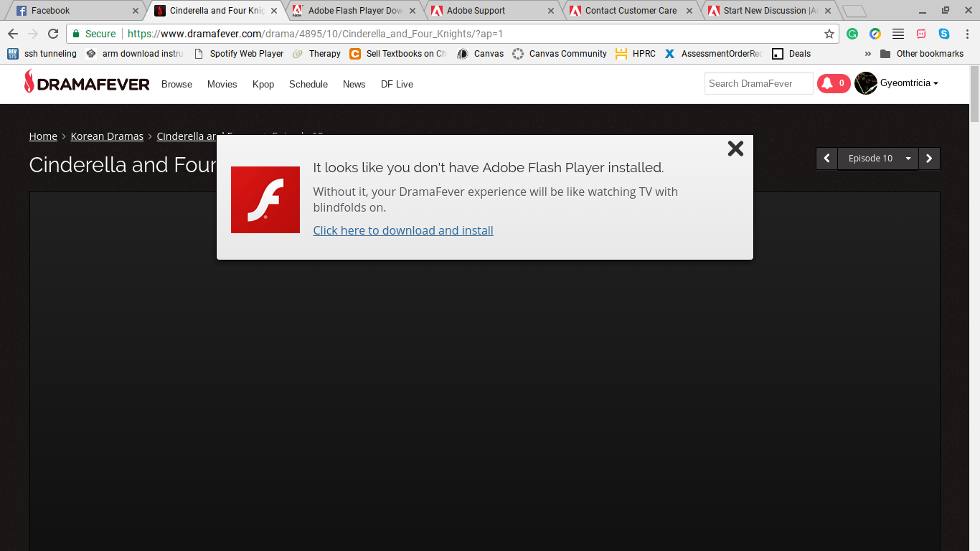Close the Flash Player warning popup
This screenshot has height=551, width=980.
[735, 149]
